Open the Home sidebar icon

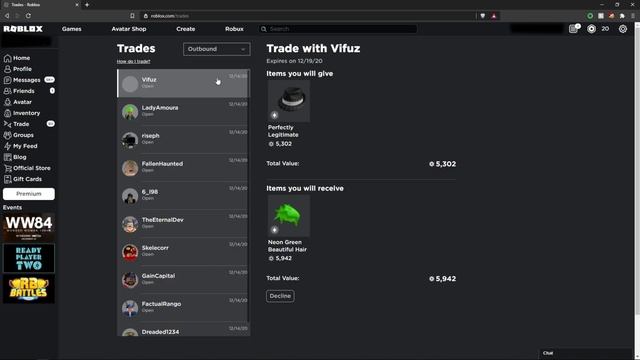[x=7, y=58]
